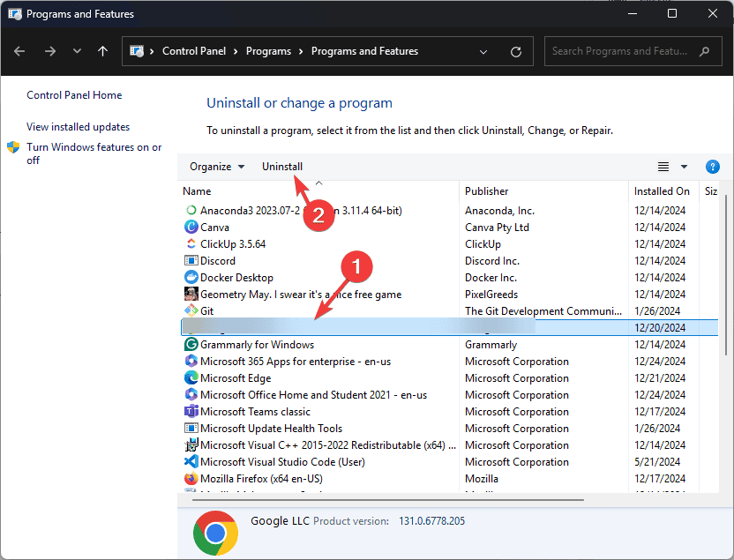Click 'The Git Development Communi...' publisher cell
The image size is (734, 560).
(x=543, y=311)
